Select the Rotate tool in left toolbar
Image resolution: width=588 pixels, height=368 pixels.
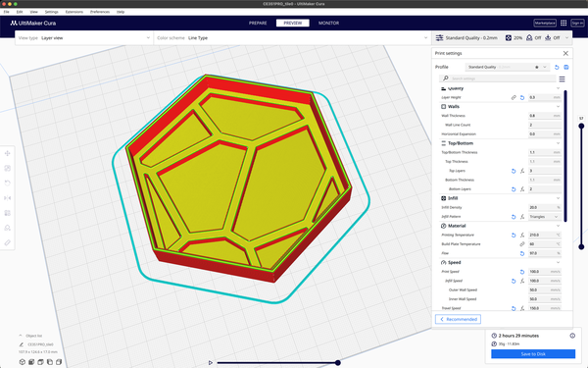[x=7, y=183]
